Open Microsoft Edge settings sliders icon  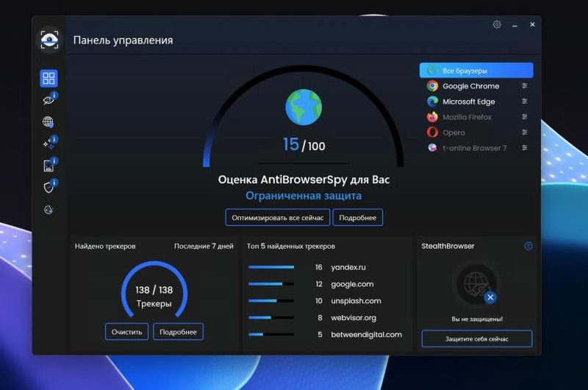point(525,102)
